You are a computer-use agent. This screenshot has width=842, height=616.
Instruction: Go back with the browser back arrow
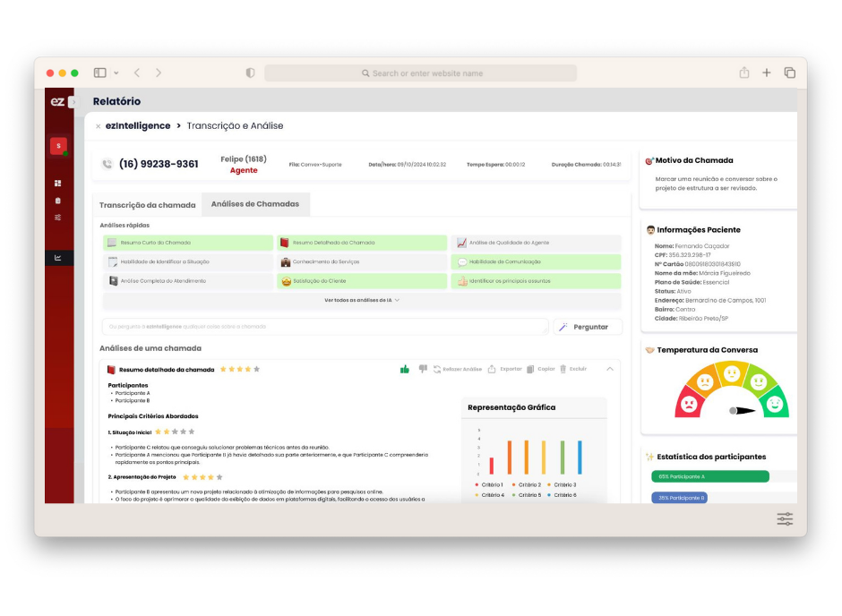[137, 73]
